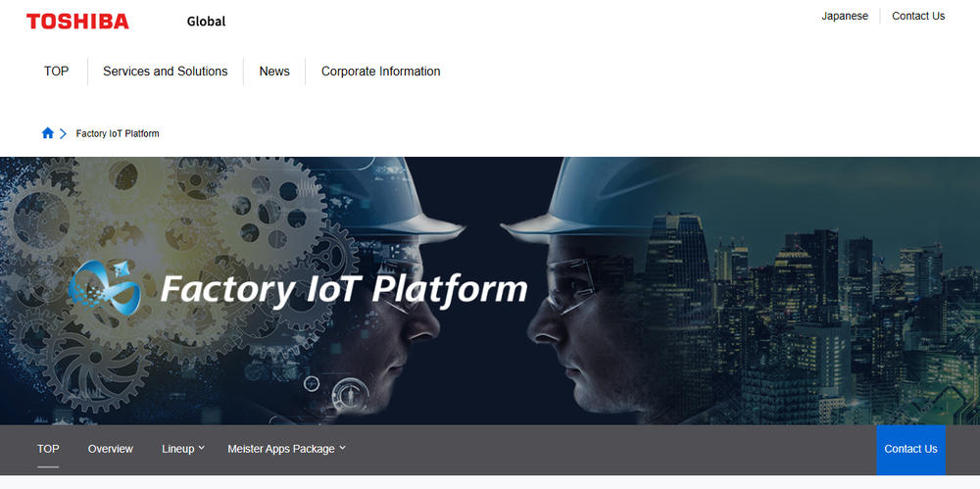The width and height of the screenshot is (980, 489).
Task: Expand the Meister Apps Package chevron
Action: tap(342, 448)
